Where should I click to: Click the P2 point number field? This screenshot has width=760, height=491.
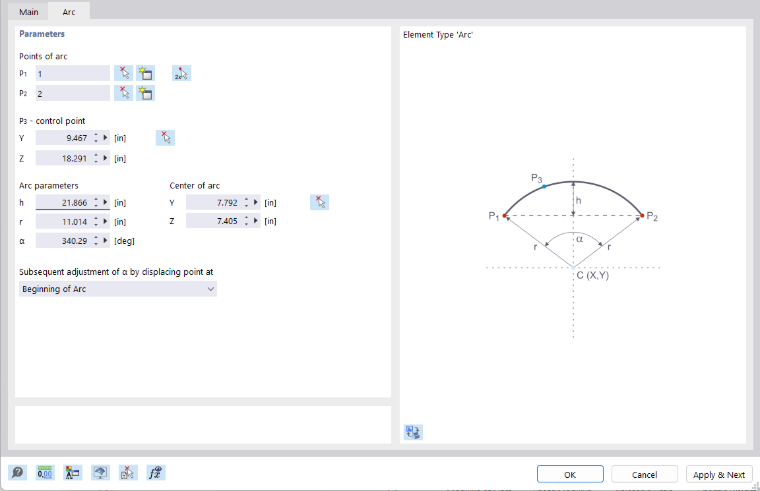pos(73,94)
